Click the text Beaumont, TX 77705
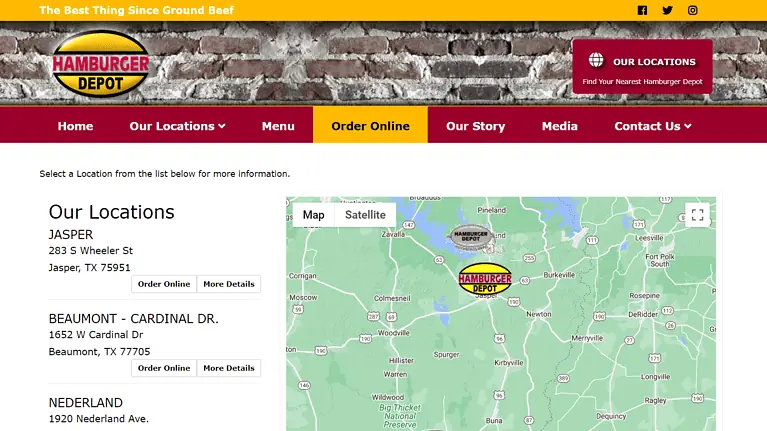 click(x=99, y=352)
